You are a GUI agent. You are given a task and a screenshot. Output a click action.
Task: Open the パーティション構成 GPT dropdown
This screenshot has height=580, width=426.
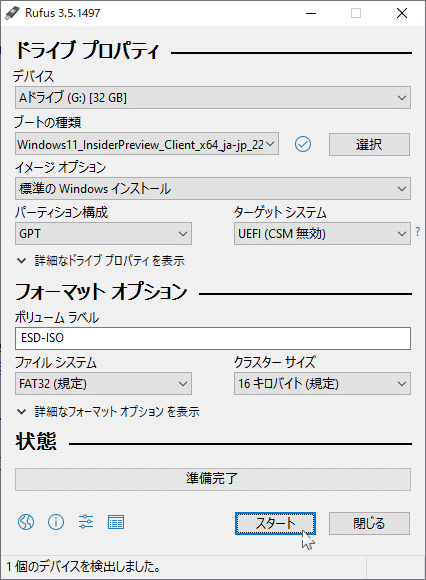[x=103, y=233]
